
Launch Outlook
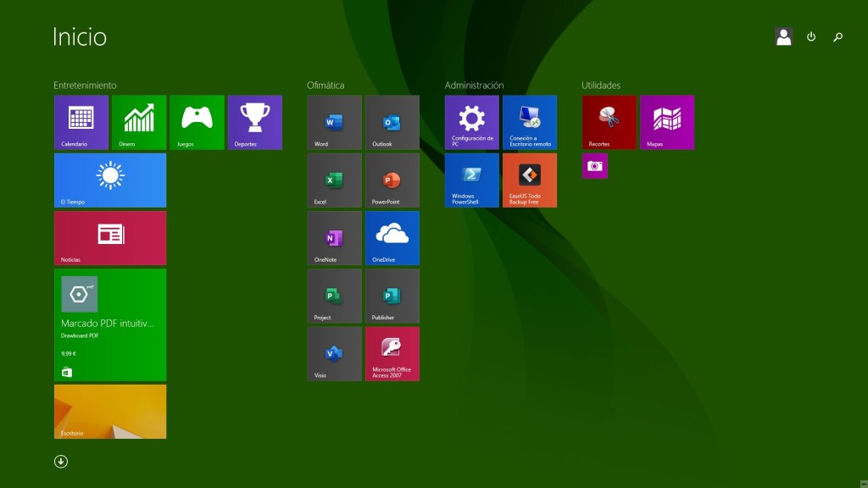click(392, 122)
